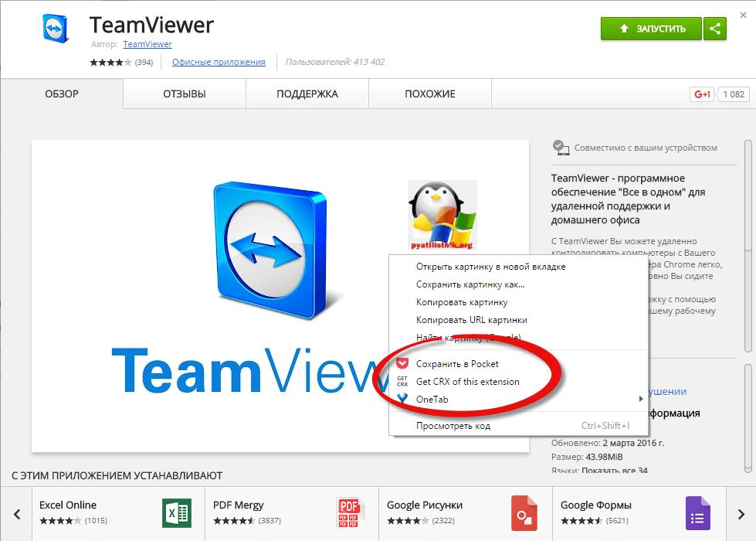Screen dimensions: 756x541
Task: Open the Excel Online app card
Action: pyautogui.click(x=119, y=514)
